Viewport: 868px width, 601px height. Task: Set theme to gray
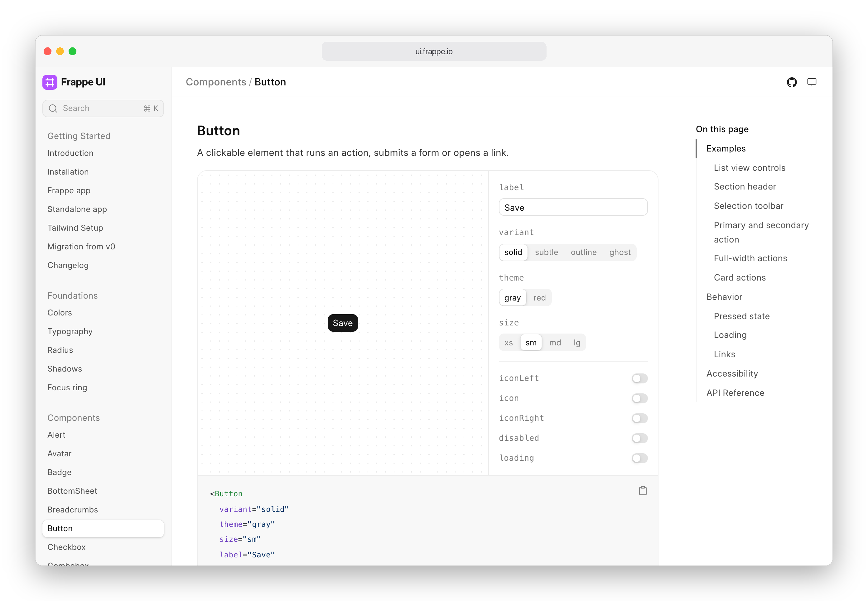pos(512,297)
